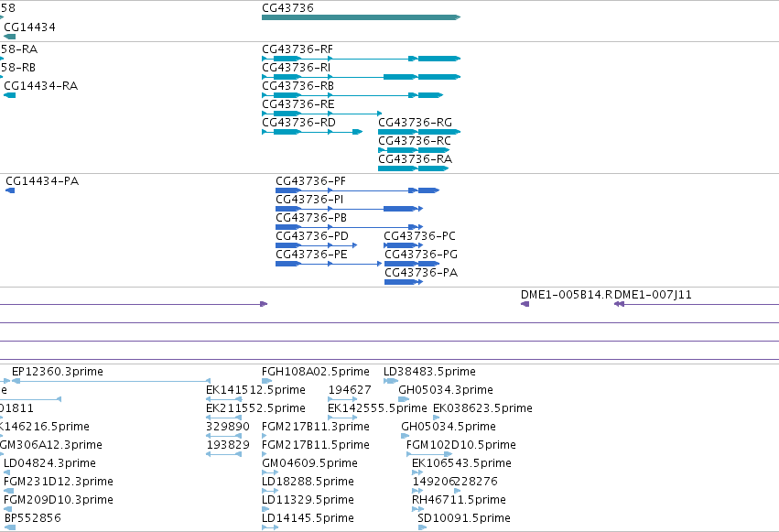Select the CG43736 gene feature bar
This screenshot has width=779, height=532.
[362, 17]
